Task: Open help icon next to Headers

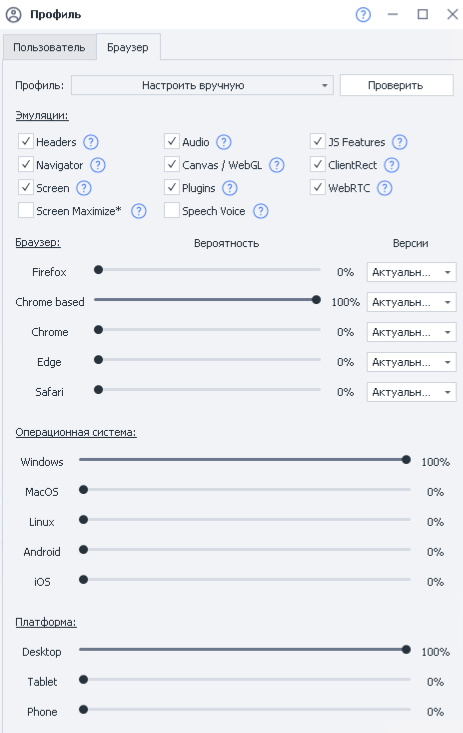Action: click(91, 142)
